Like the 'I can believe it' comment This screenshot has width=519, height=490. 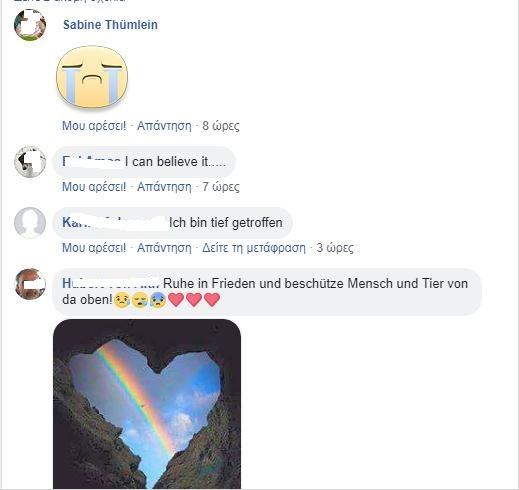click(x=94, y=187)
